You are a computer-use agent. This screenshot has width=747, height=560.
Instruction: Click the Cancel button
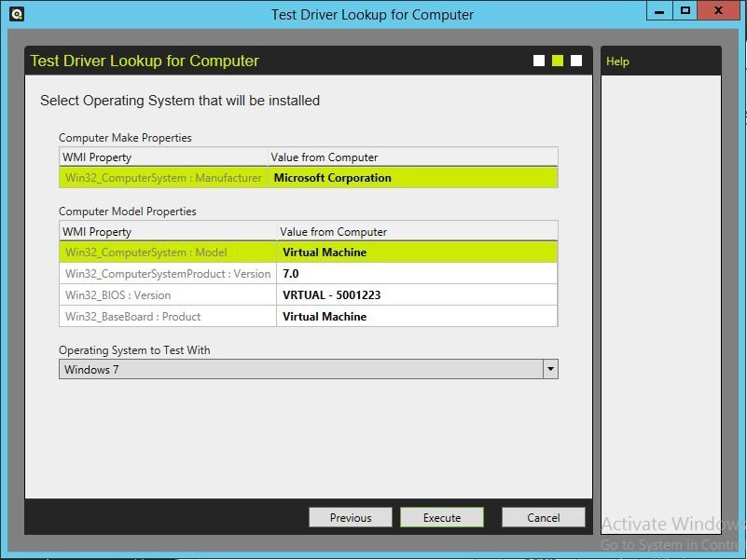point(543,517)
